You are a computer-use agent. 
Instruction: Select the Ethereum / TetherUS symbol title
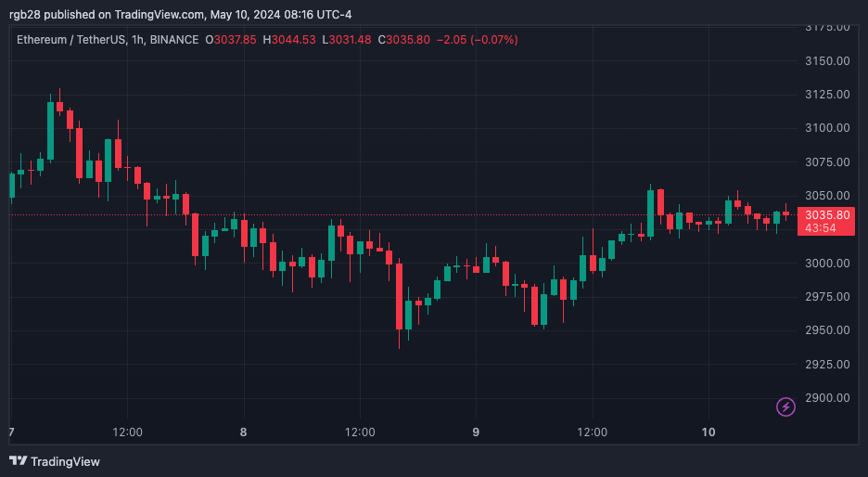[70, 40]
